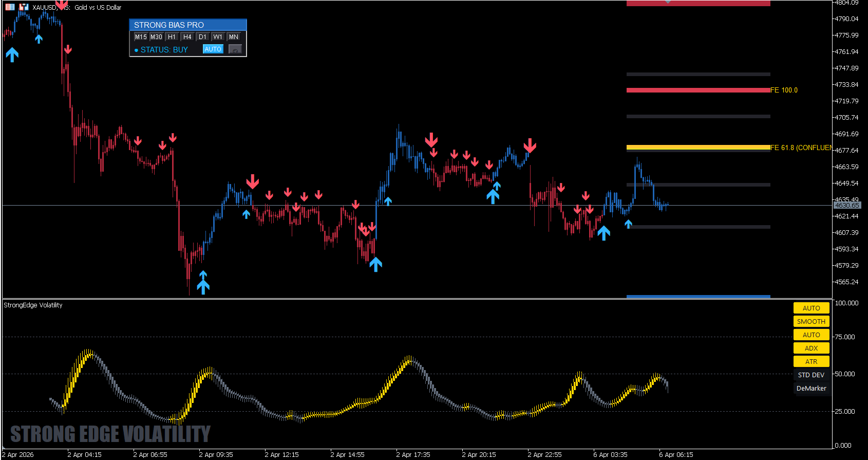Toggle the SMOOTH volatility option
868x460 pixels.
tap(812, 321)
